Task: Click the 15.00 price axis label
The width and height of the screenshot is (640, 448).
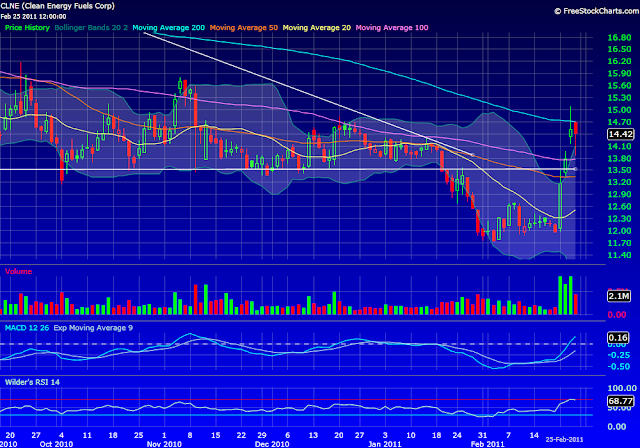Action: (619, 110)
